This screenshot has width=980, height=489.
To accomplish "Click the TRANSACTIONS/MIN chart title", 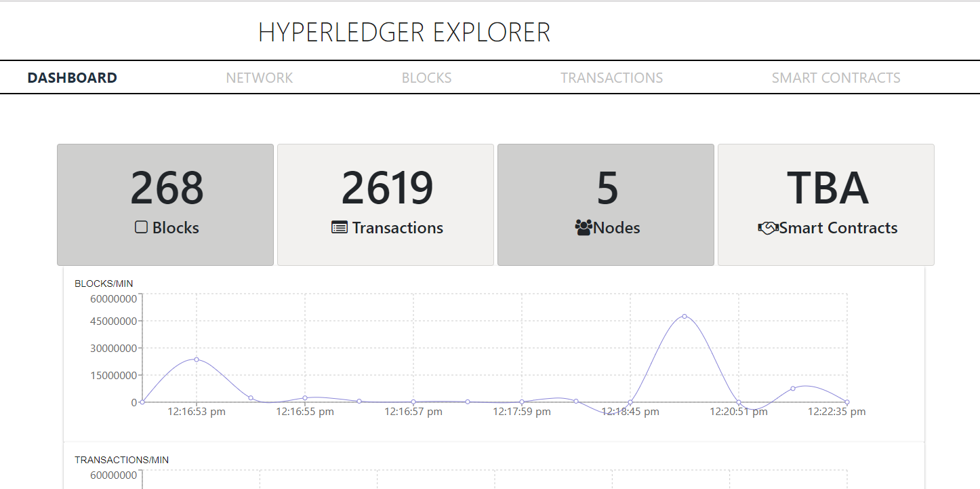I will pos(122,460).
